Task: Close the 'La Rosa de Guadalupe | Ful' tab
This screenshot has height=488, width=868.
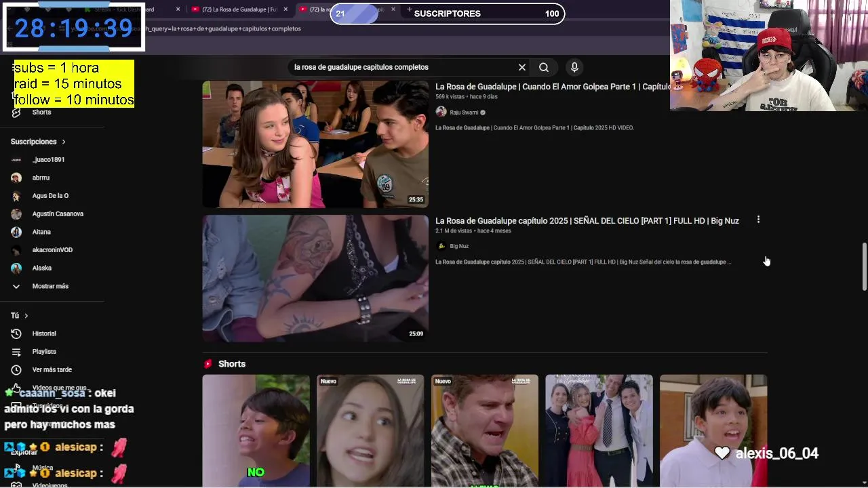Action: coord(285,9)
